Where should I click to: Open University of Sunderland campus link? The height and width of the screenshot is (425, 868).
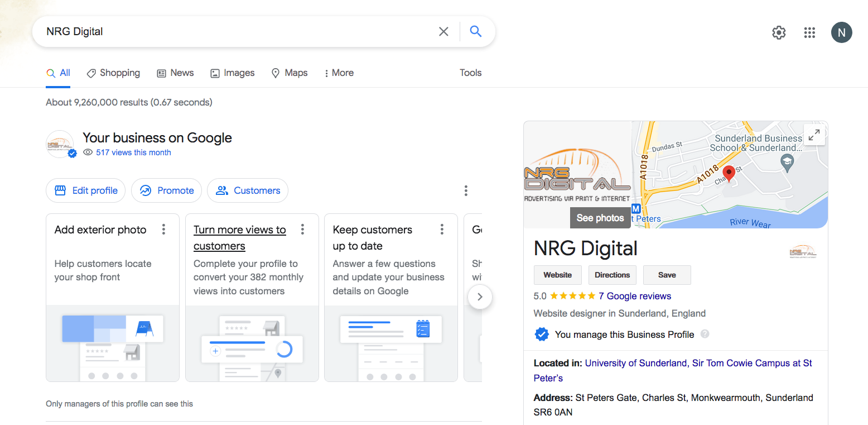[673, 370]
